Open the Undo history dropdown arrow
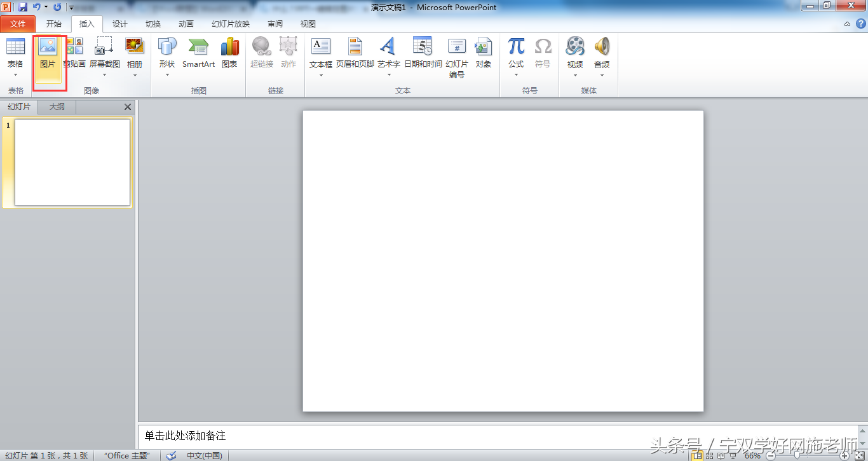The height and width of the screenshot is (461, 868). click(46, 8)
